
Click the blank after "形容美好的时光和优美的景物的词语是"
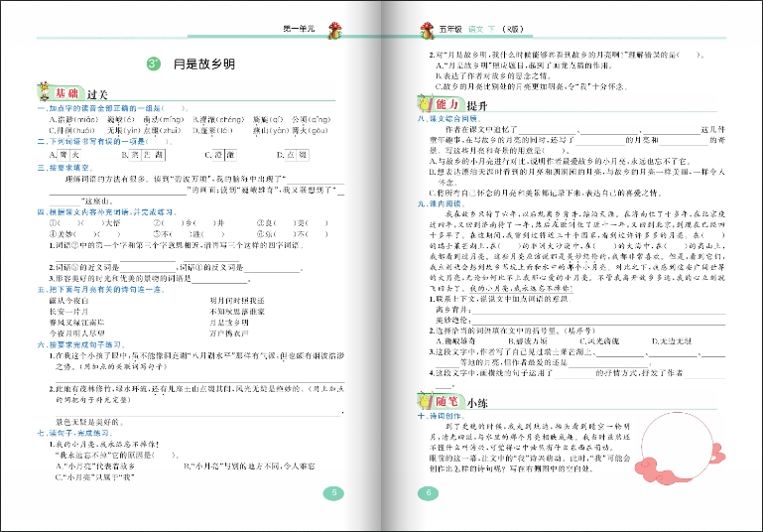(220, 279)
